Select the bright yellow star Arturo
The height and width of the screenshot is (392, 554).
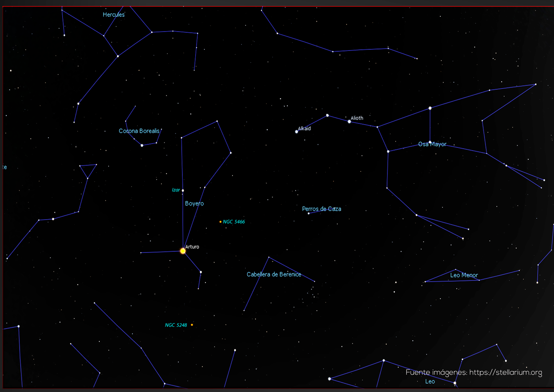(183, 251)
